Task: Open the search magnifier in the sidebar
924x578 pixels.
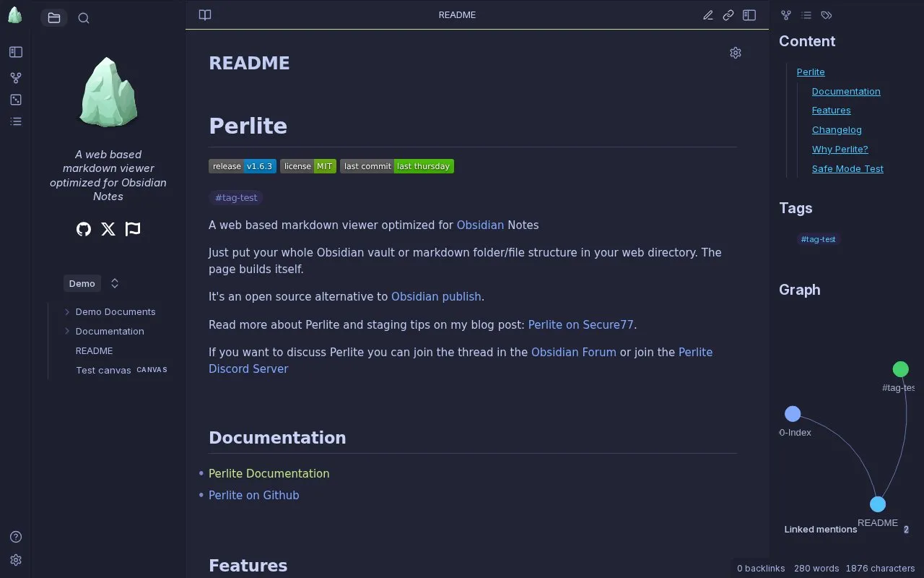Action: (x=84, y=18)
